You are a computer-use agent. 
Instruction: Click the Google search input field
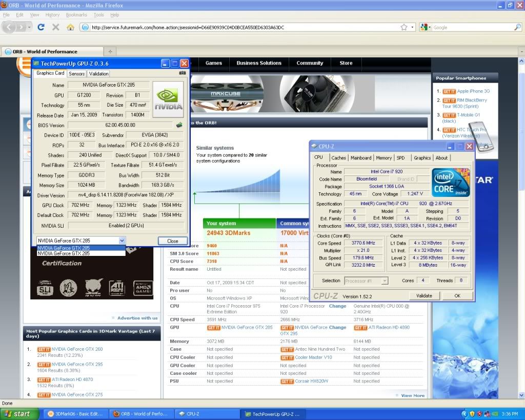(x=473, y=27)
